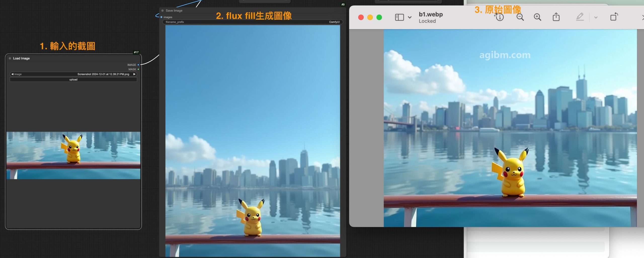Image resolution: width=644 pixels, height=258 pixels.
Task: Click the upload button in Load Image
Action: 73,80
